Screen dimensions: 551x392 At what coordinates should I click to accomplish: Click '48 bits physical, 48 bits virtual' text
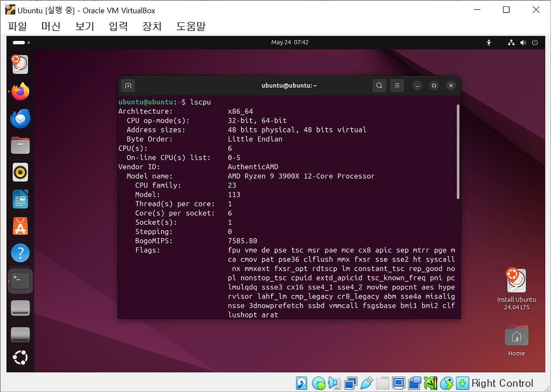point(297,130)
